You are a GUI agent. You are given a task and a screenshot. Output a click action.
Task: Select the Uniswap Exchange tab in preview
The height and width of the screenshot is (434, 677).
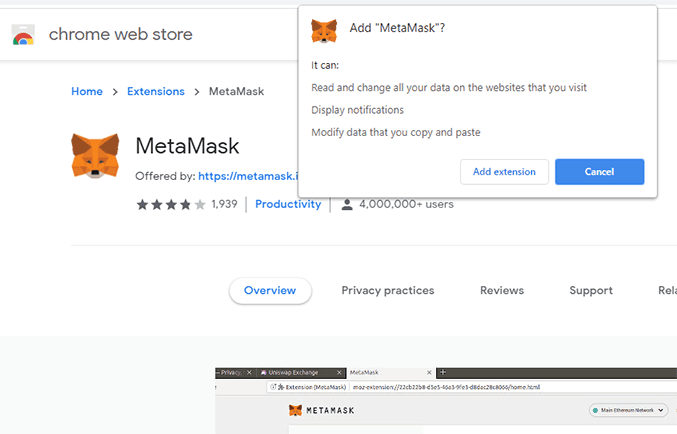[298, 372]
